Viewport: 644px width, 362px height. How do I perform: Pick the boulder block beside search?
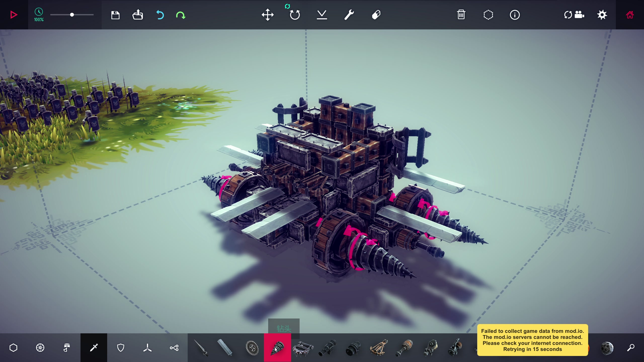coord(607,348)
